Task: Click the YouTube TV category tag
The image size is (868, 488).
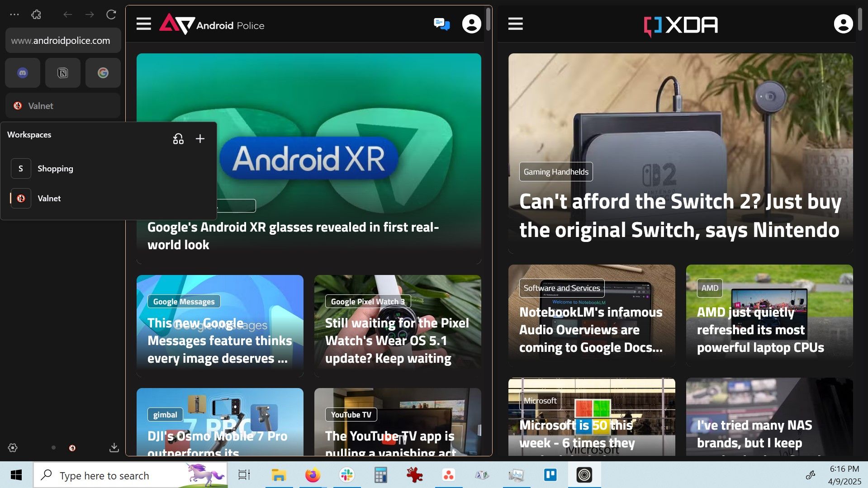Action: [351, 415]
